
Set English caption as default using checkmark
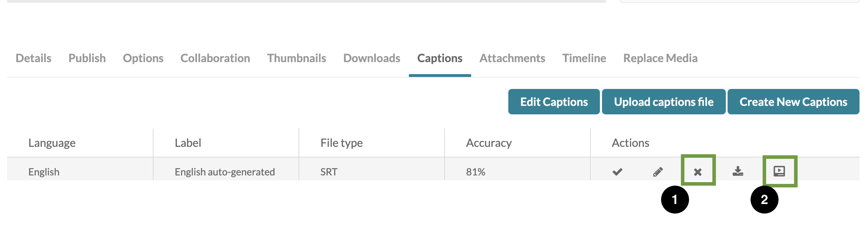tap(617, 172)
